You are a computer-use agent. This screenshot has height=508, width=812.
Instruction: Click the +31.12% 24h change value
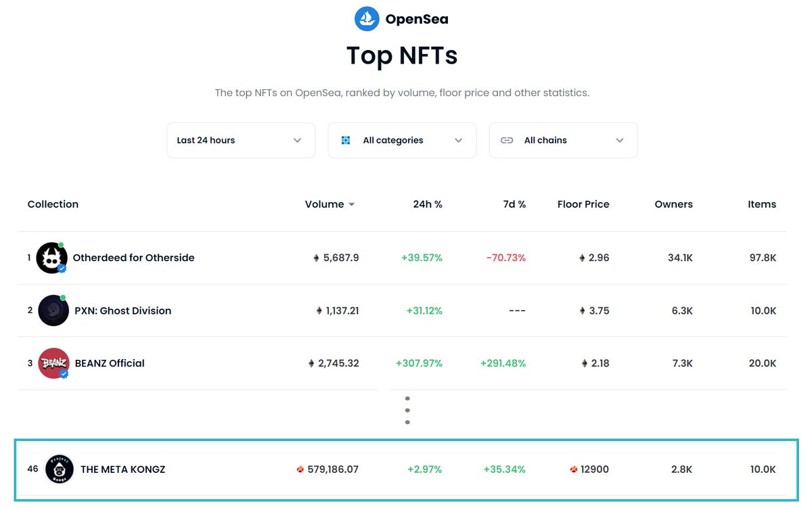(424, 310)
